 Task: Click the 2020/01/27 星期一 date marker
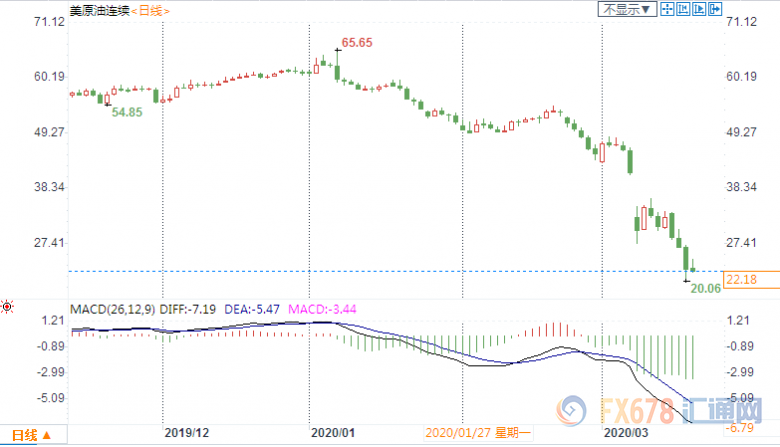pyautogui.click(x=478, y=433)
